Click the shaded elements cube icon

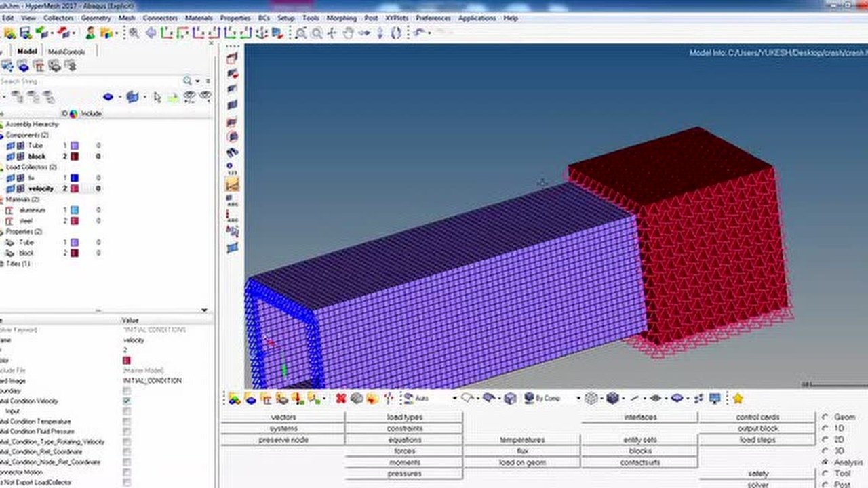pyautogui.click(x=612, y=399)
